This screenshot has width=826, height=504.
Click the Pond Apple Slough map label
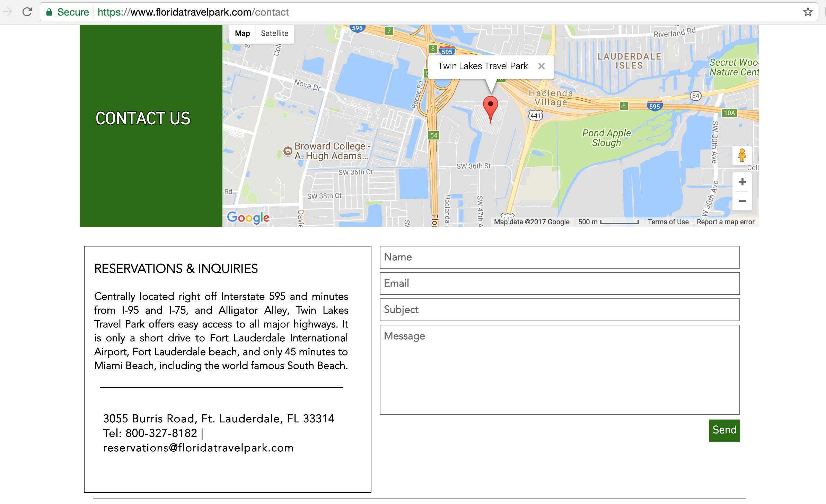point(606,138)
